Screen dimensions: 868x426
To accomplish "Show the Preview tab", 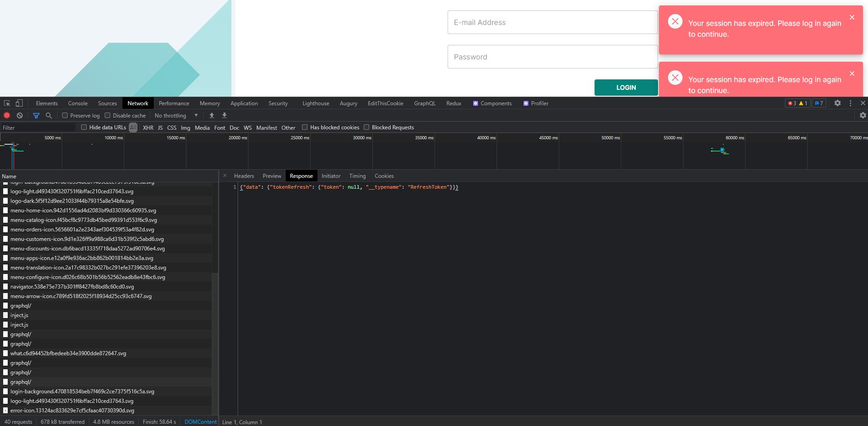I will 272,176.
